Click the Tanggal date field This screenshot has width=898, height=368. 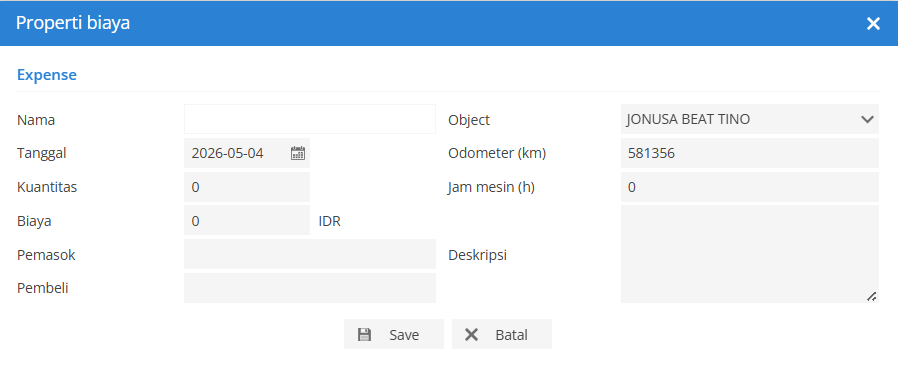[x=247, y=153]
